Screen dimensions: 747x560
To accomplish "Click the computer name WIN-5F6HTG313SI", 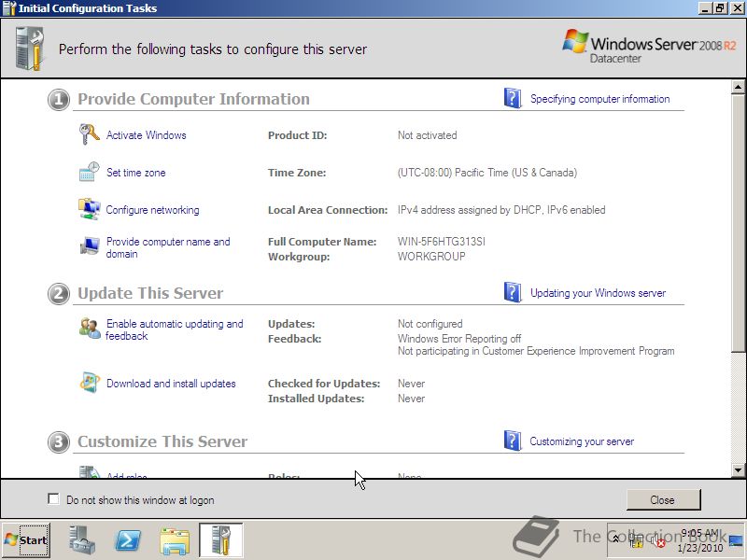I will [x=441, y=242].
